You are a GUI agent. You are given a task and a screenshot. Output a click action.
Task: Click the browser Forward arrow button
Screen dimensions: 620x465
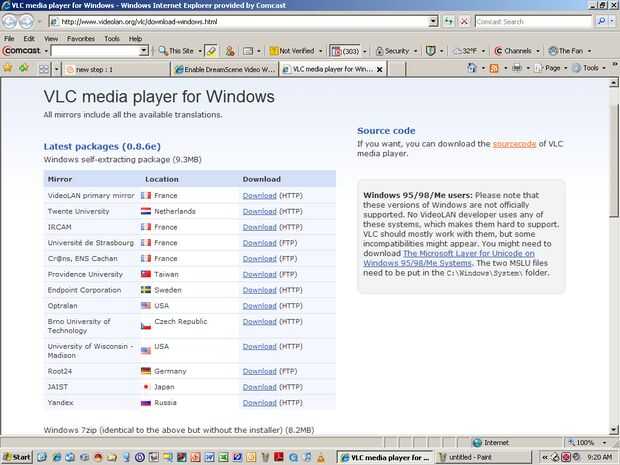[26, 21]
